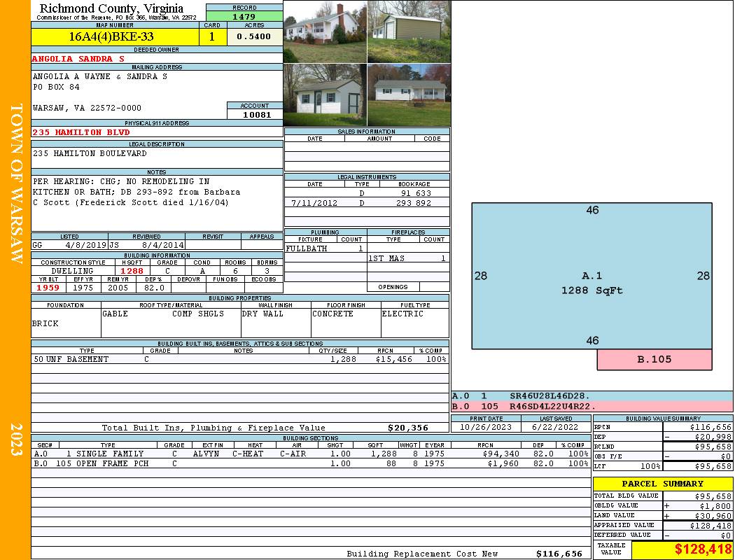
Task: Select building summary RPCN $116,656
Action: (710, 427)
